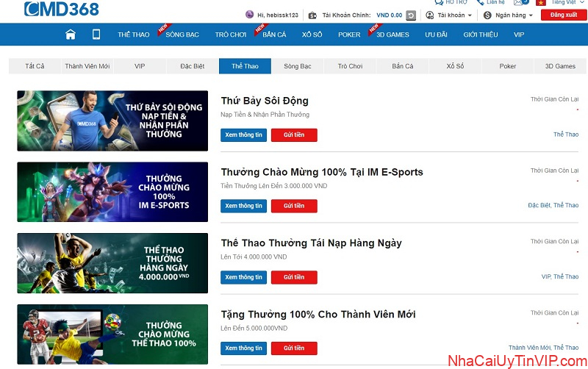Open TRÒ CHƠI in the main menu
This screenshot has height=369, width=588.
[x=231, y=35]
